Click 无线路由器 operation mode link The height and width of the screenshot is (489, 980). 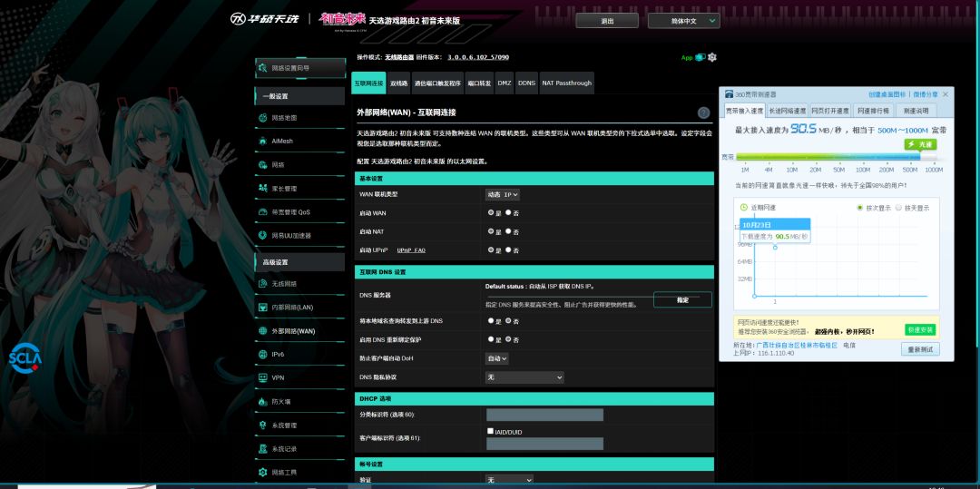pyautogui.click(x=398, y=57)
